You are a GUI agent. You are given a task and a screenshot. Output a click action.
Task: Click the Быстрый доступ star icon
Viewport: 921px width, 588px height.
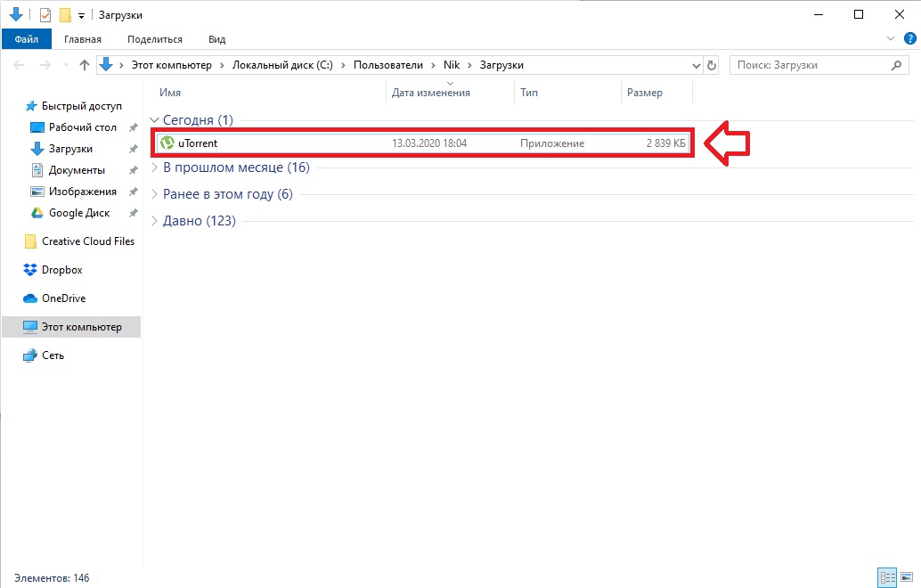31,106
